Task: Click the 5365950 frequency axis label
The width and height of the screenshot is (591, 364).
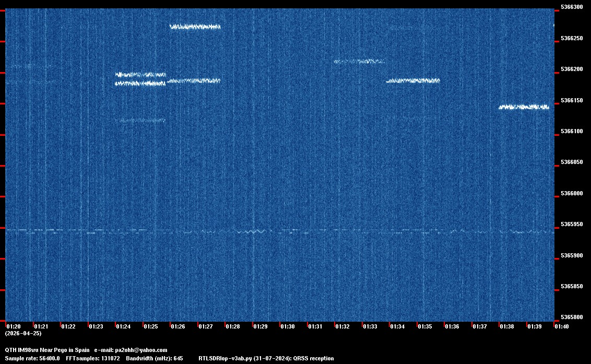Action: click(x=571, y=224)
